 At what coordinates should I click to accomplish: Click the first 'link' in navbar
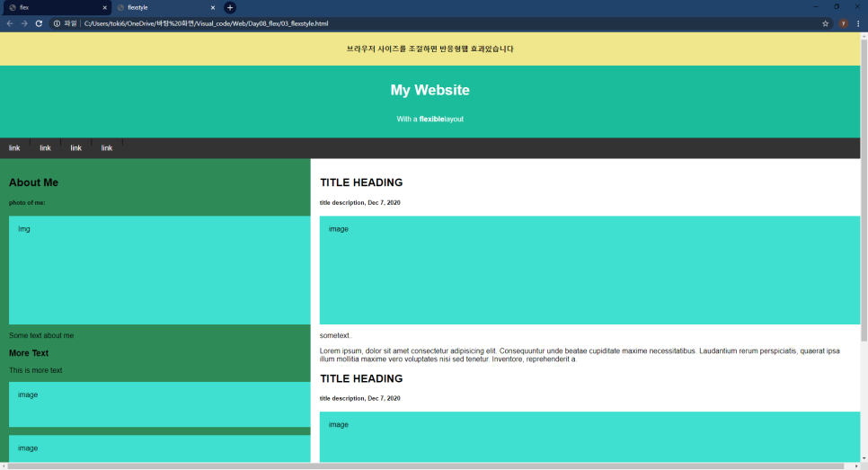14,147
